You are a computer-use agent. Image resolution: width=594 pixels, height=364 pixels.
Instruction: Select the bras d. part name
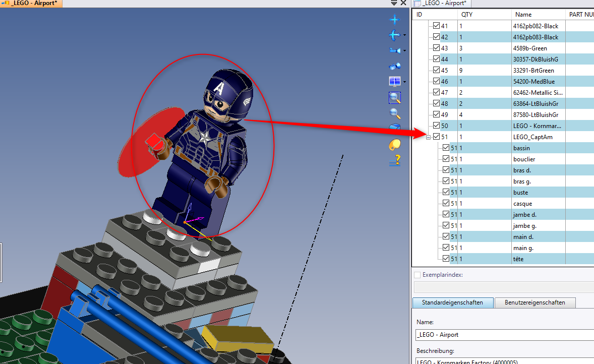(522, 170)
